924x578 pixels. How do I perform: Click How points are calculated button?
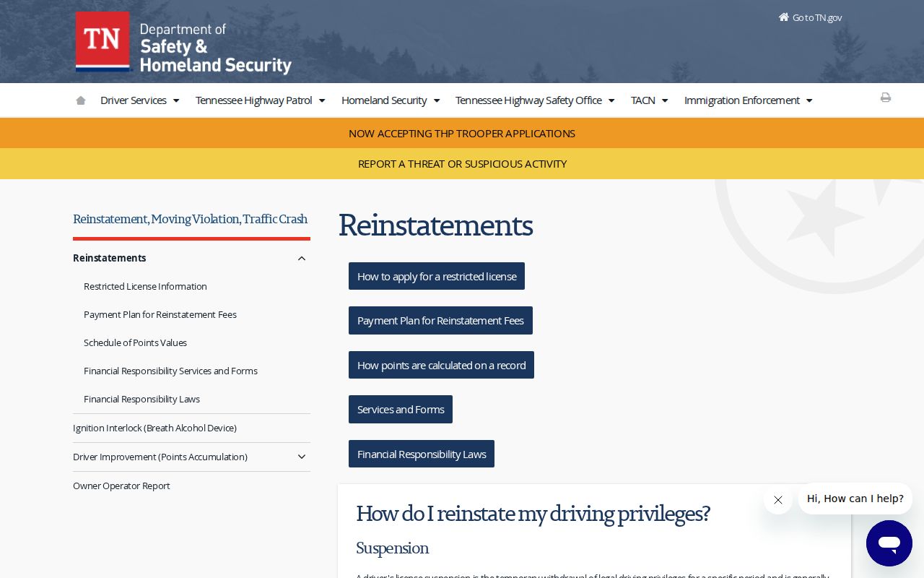pyautogui.click(x=441, y=365)
